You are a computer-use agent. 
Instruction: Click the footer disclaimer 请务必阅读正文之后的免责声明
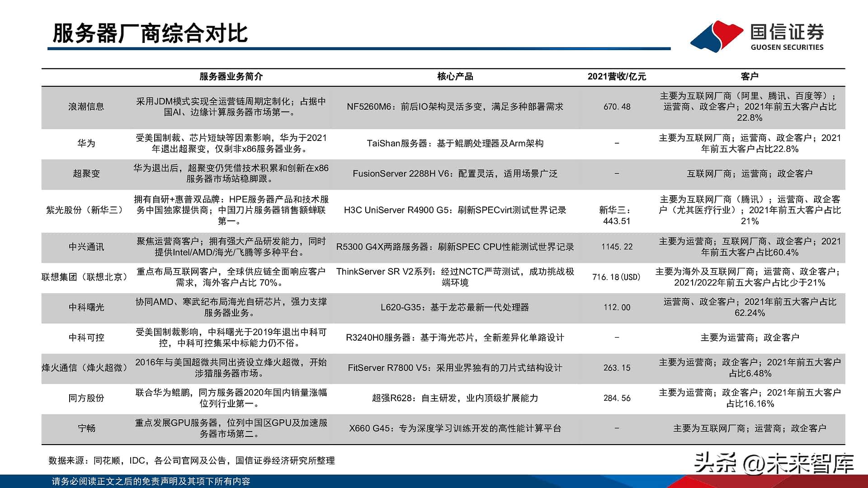[151, 481]
